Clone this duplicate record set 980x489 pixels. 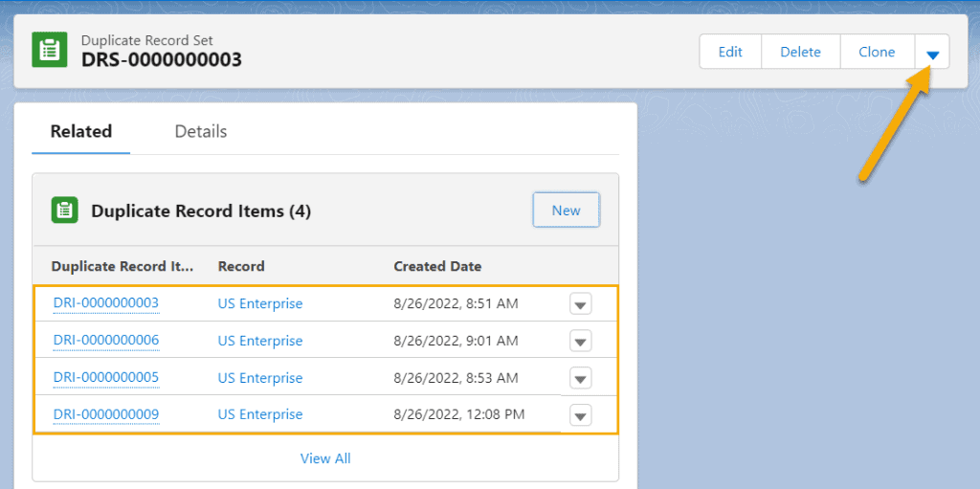[x=877, y=52]
